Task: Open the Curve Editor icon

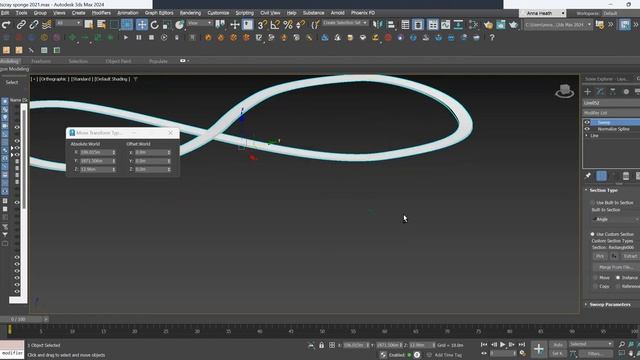Action: pos(445,25)
